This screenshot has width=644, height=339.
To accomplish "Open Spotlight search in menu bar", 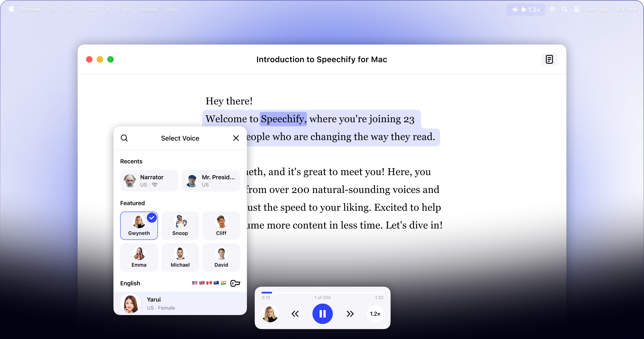I will (x=565, y=9).
